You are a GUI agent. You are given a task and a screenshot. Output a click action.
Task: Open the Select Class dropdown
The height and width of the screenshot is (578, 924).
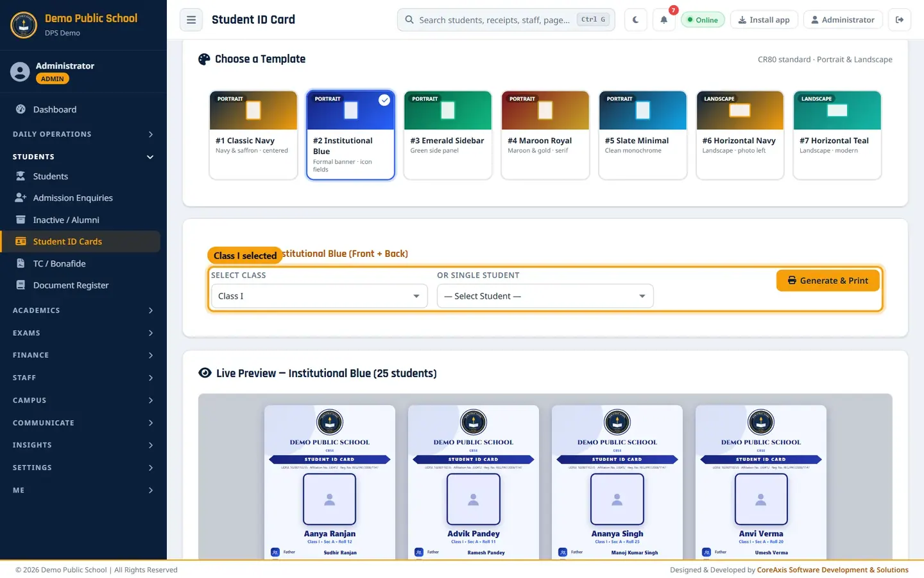point(319,296)
